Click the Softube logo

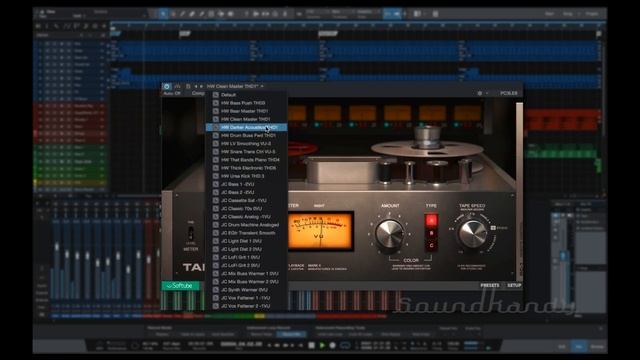(x=180, y=286)
